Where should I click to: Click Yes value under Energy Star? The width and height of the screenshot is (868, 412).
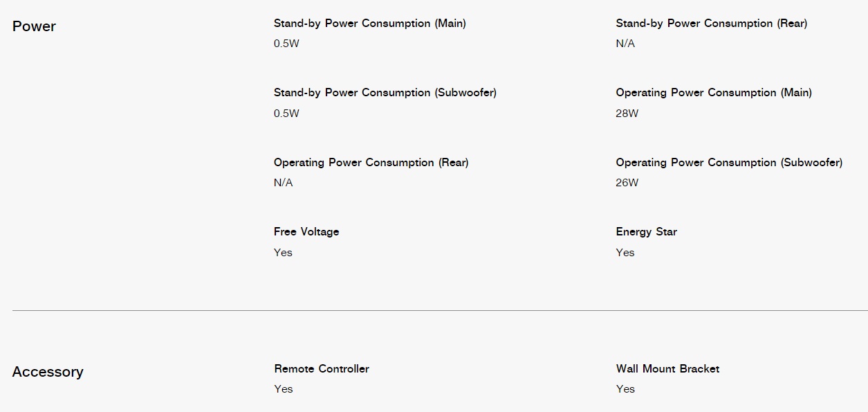625,253
